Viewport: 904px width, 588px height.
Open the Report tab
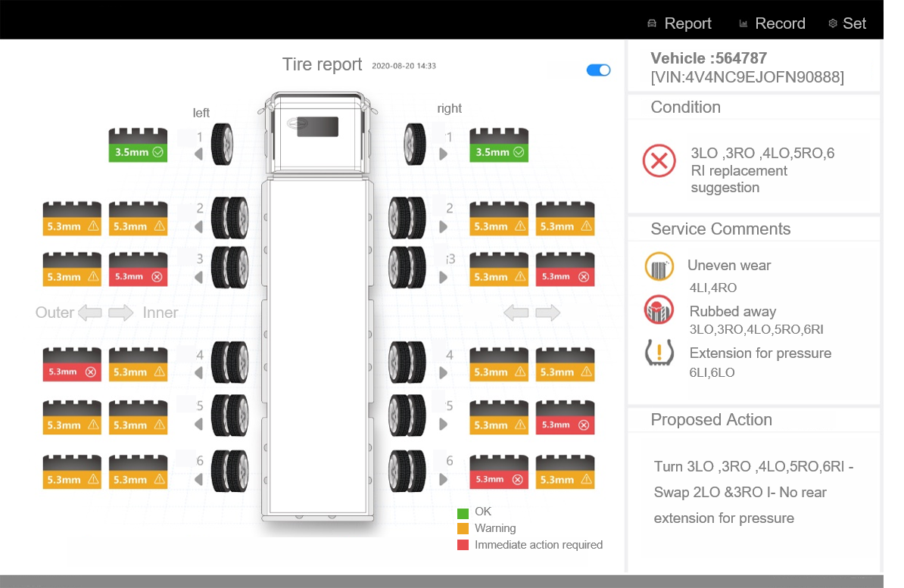coord(679,23)
